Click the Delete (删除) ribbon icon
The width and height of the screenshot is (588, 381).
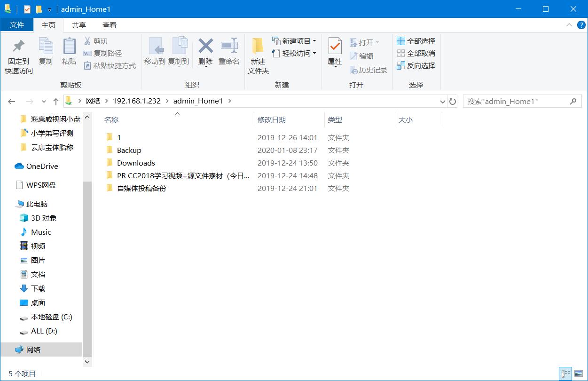[205, 52]
